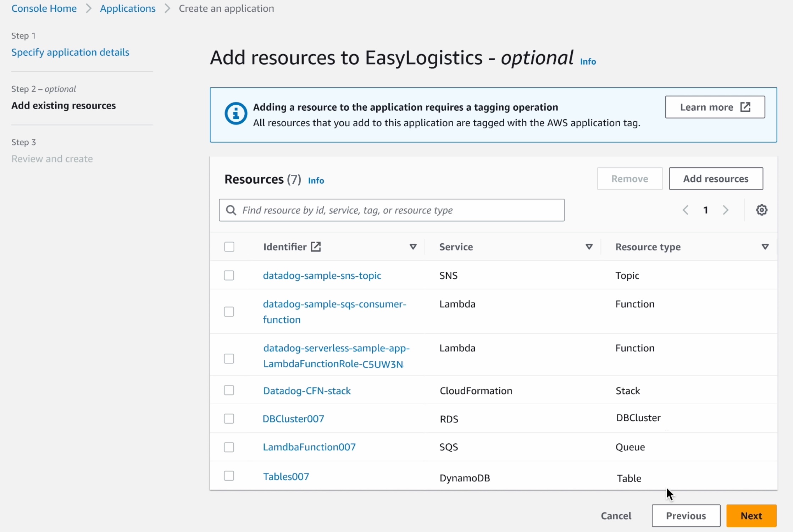Open the Resource type column filter dropdown
793x532 pixels.
pyautogui.click(x=765, y=246)
